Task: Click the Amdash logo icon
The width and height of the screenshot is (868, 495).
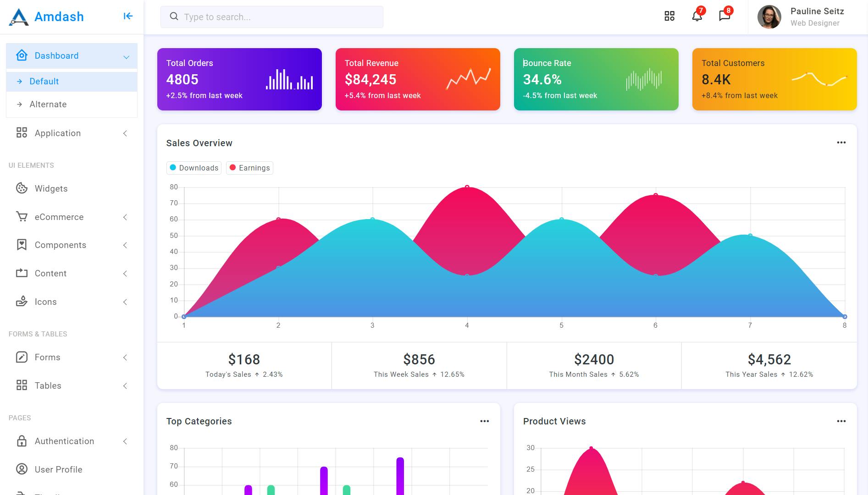Action: (x=18, y=17)
